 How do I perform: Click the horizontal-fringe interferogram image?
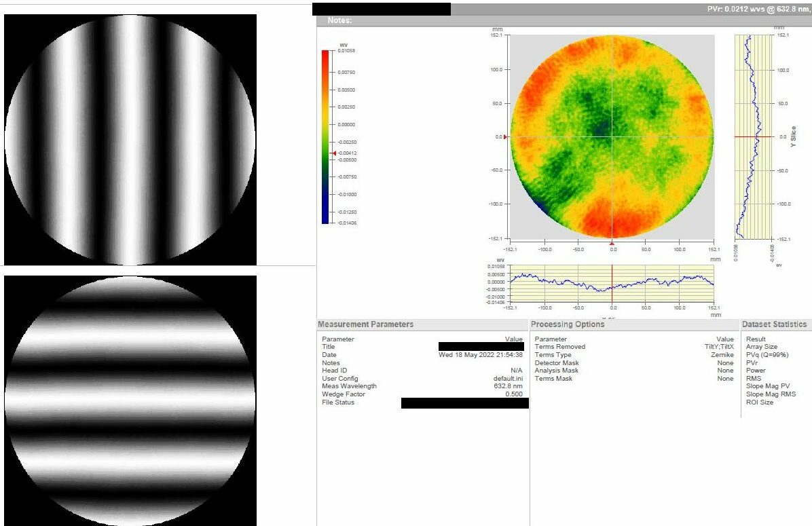[130, 400]
